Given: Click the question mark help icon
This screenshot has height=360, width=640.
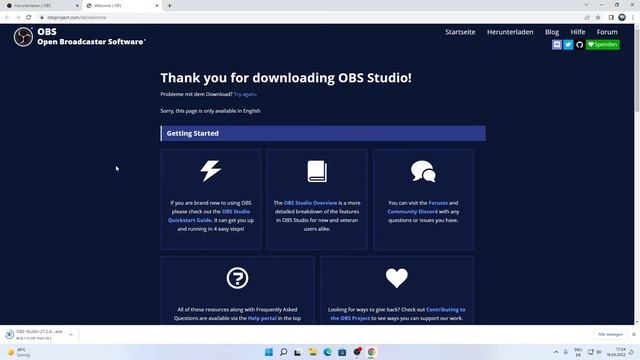Looking at the screenshot, I should pyautogui.click(x=237, y=278).
